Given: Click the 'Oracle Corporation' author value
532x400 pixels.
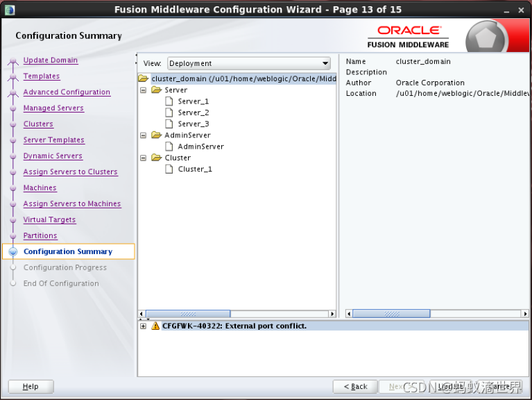Looking at the screenshot, I should click(x=430, y=83).
